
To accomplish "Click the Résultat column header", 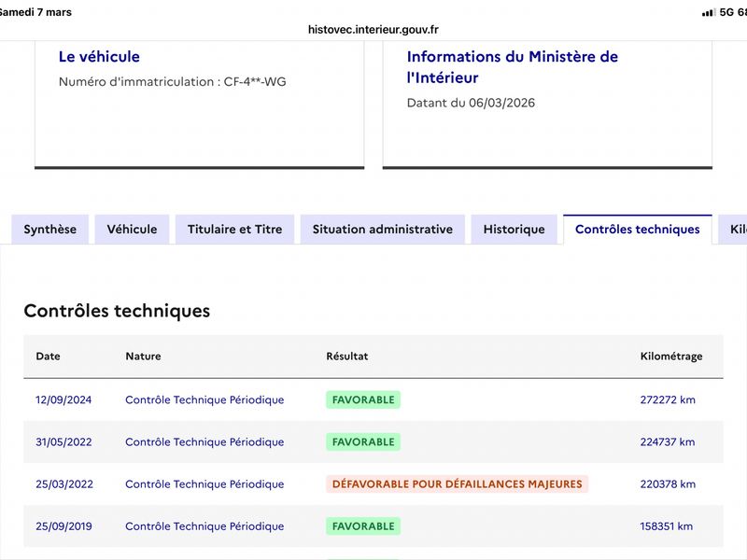I will (x=346, y=357).
